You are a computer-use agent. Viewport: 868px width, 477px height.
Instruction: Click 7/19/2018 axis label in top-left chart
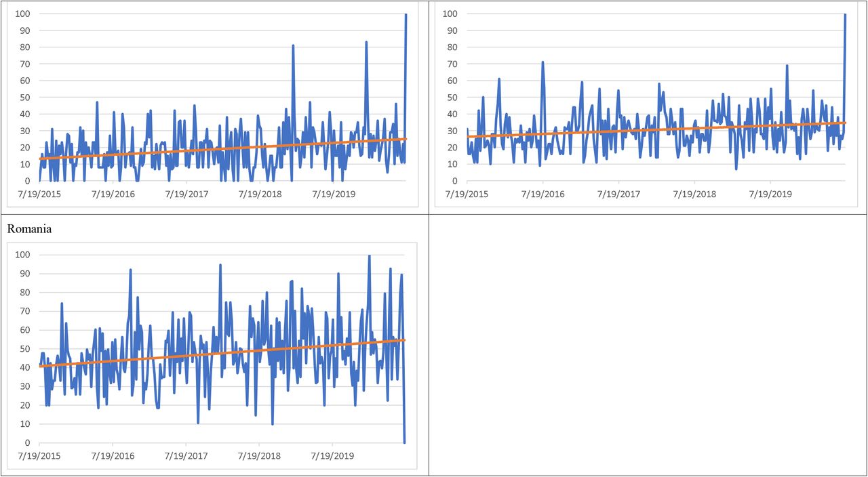tap(259, 194)
